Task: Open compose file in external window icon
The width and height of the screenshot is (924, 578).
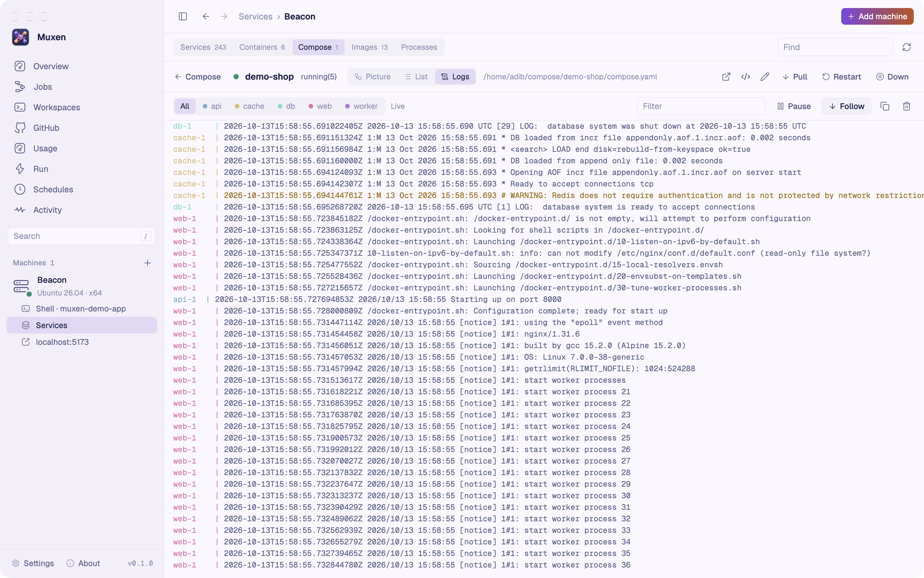Action: click(726, 77)
